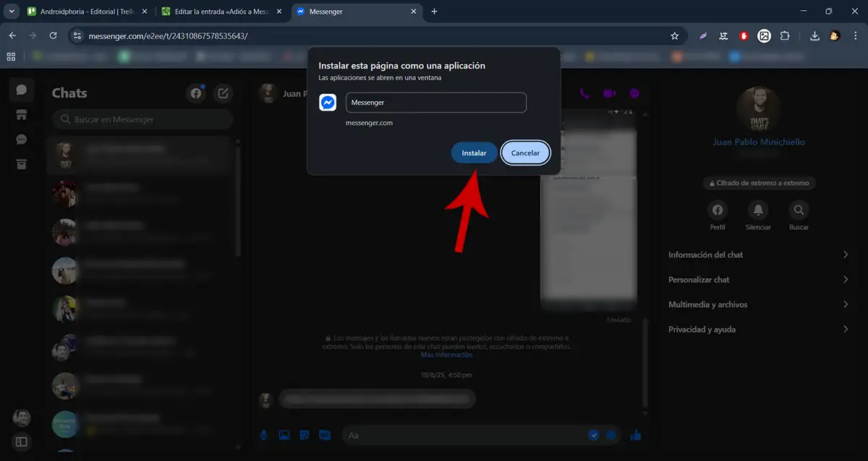Select the message requests icon in sidebar
The width and height of the screenshot is (868, 461).
(20, 139)
